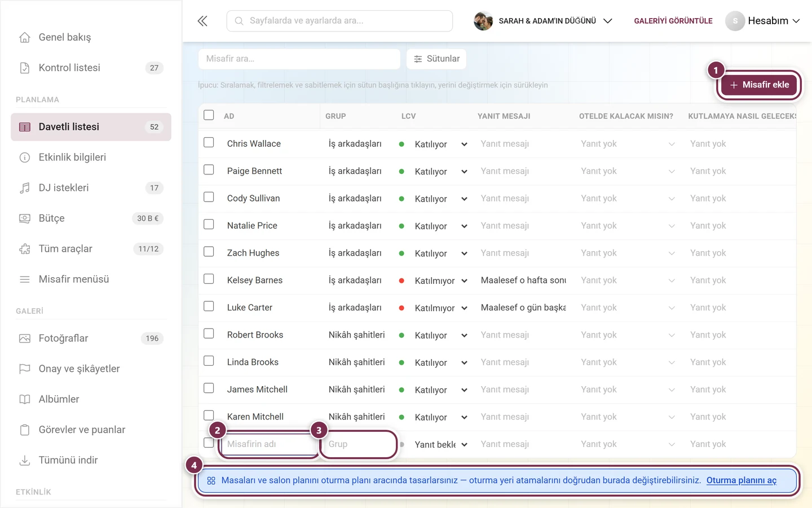The height and width of the screenshot is (508, 812).
Task: Open Davetli listesi in sidebar
Action: [91, 127]
